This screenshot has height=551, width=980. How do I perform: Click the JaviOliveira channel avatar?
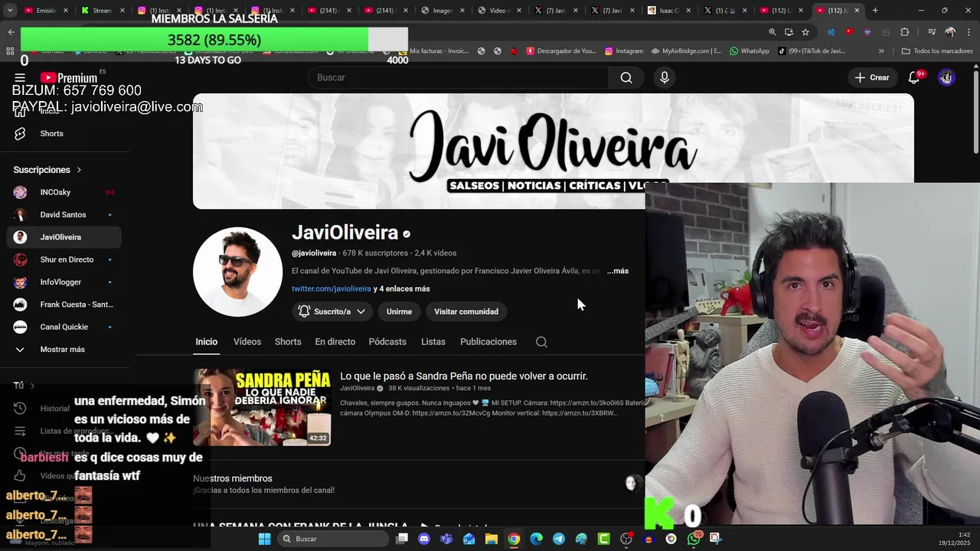[x=237, y=272]
